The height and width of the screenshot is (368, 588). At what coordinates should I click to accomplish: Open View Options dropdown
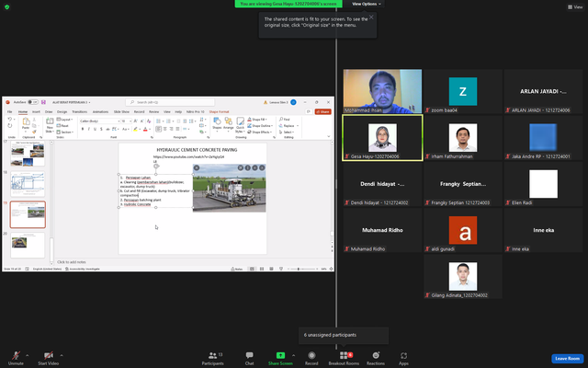pyautogui.click(x=366, y=4)
